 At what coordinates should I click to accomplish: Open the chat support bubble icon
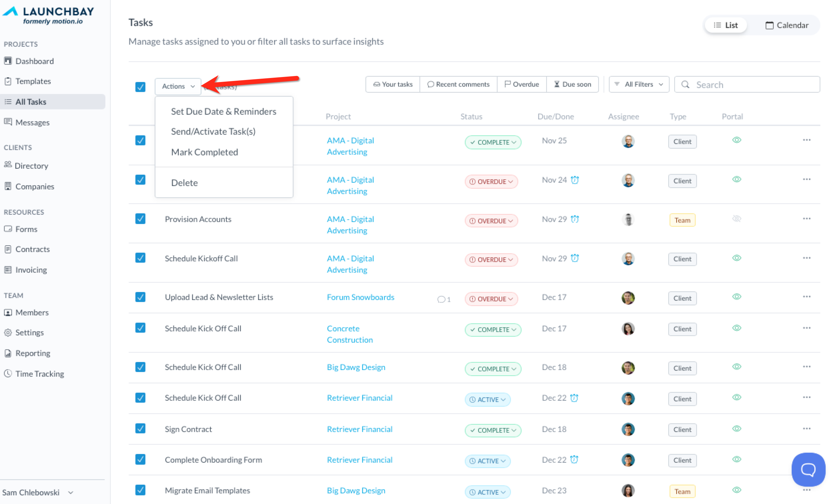808,470
